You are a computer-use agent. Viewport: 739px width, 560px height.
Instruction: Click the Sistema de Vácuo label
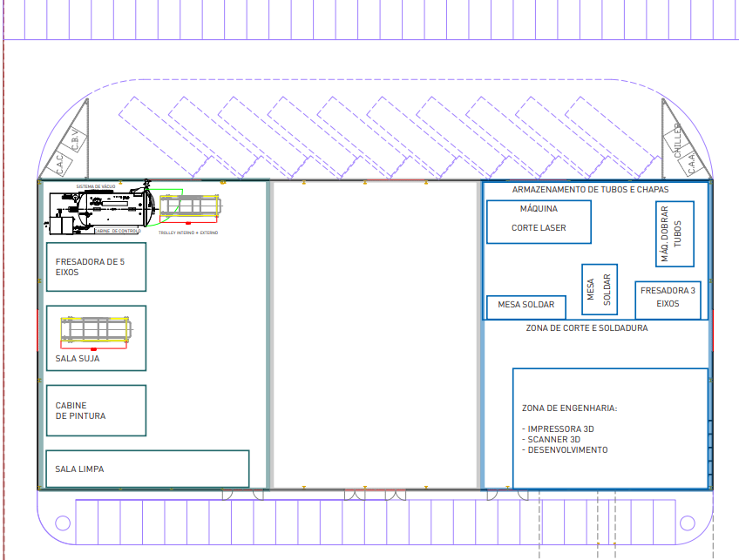point(96,186)
